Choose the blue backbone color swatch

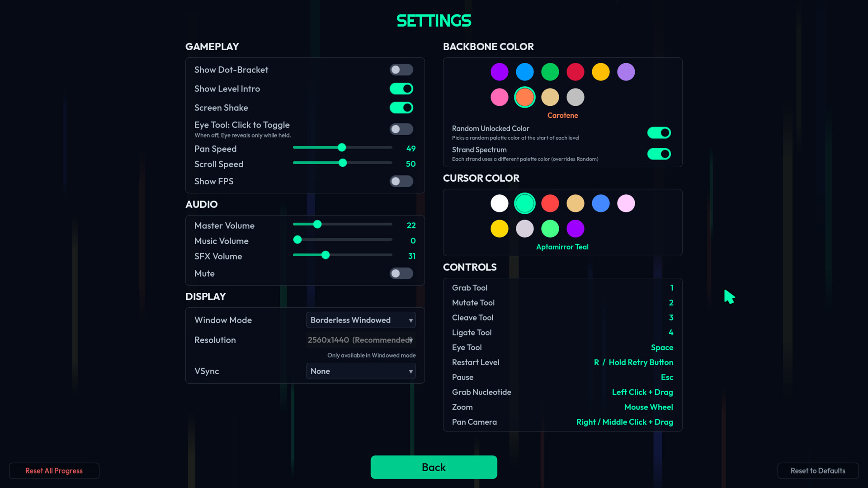tap(525, 72)
